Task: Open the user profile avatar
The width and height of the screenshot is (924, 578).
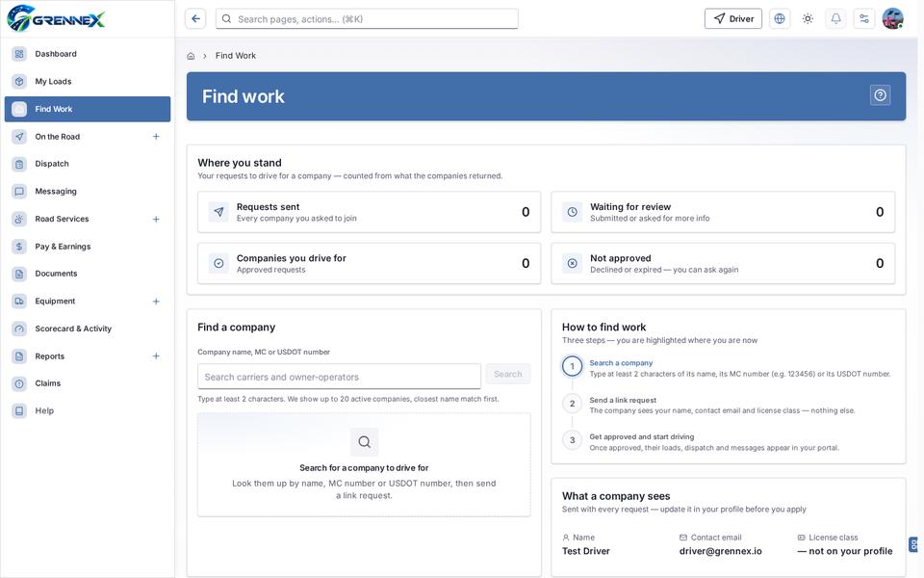Action: [x=893, y=19]
